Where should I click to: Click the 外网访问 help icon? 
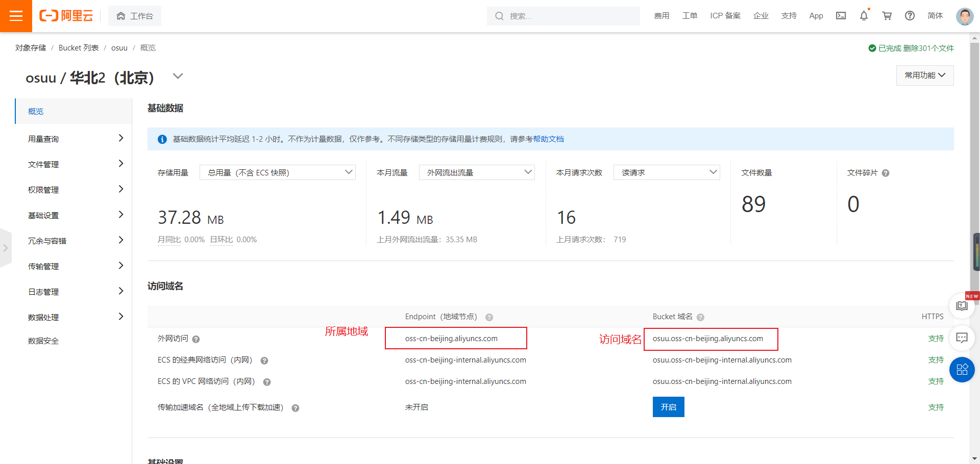point(196,339)
